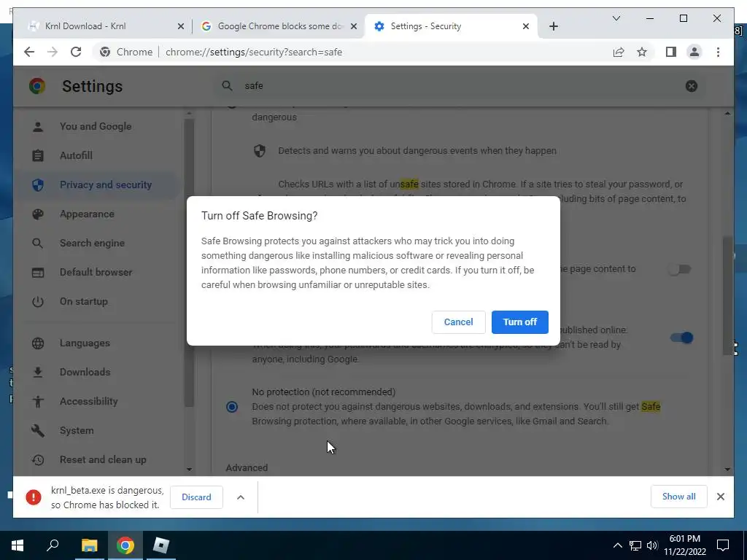This screenshot has height=560, width=747.
Task: Expand the krnl_beta.exe download options chevron
Action: (241, 497)
